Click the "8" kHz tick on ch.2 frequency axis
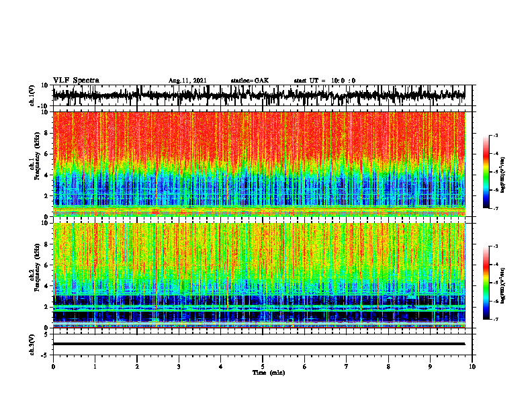 tap(46, 244)
